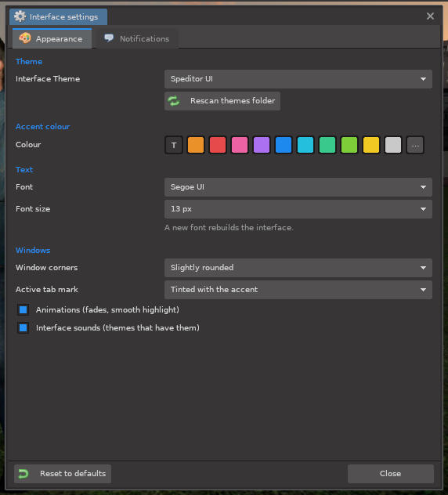Pick the light grey accent colour
The width and height of the screenshot is (448, 495).
pos(393,145)
